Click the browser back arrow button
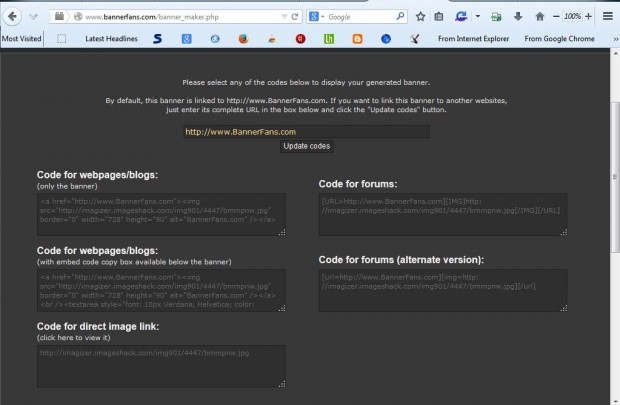Screen dimensions: 620x405 coord(10,17)
